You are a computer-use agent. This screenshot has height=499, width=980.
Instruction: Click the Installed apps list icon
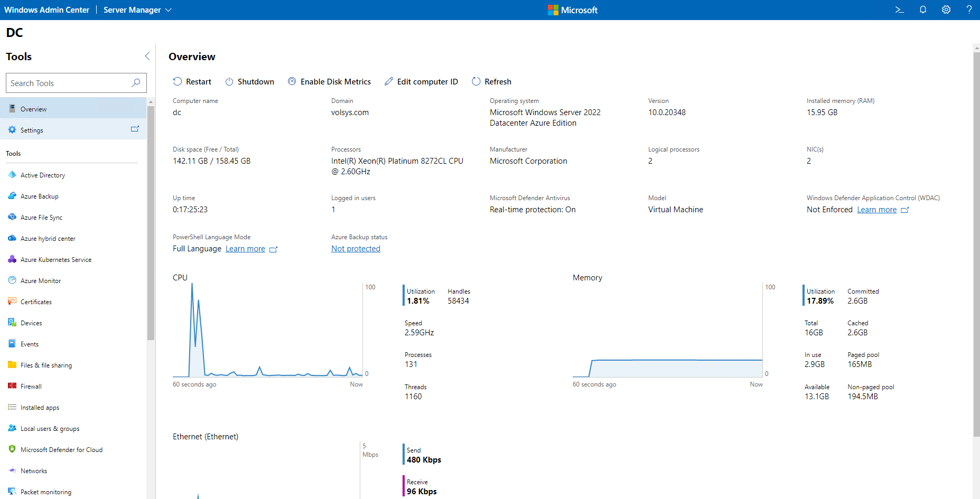[x=12, y=407]
